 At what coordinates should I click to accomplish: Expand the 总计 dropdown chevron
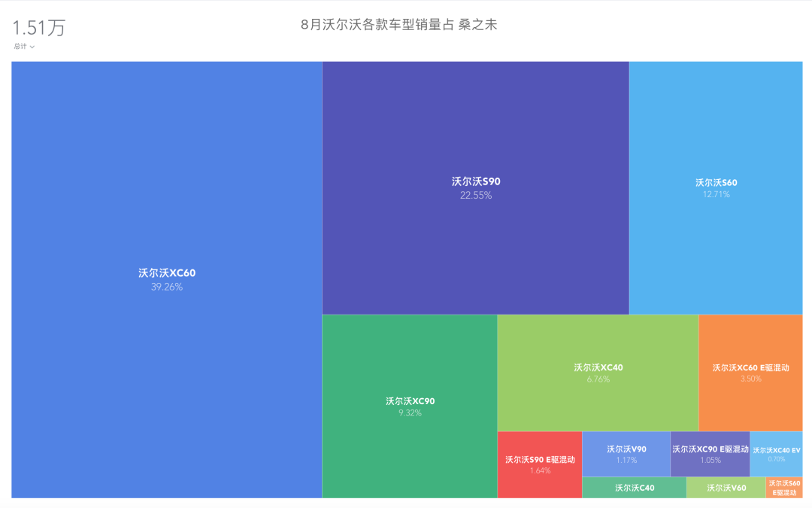tap(32, 47)
